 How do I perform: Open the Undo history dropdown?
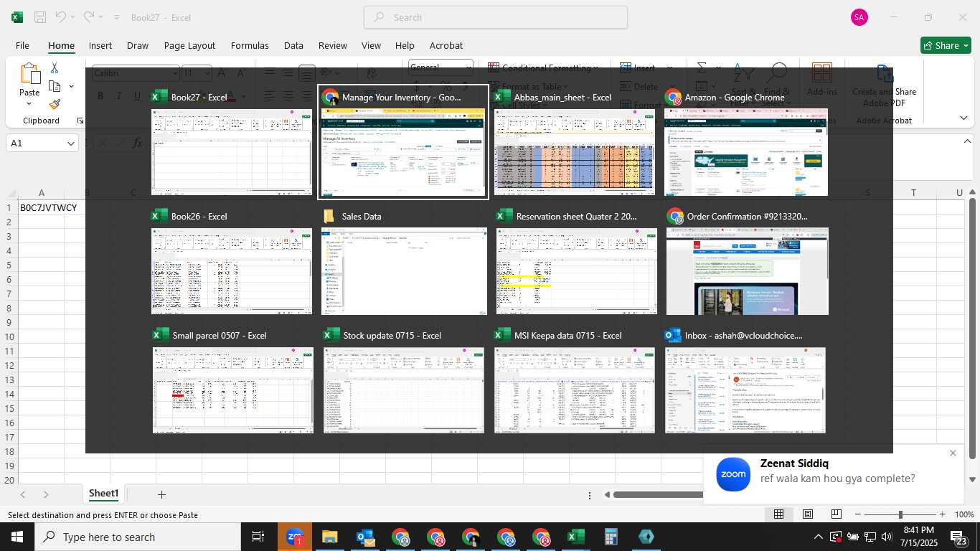click(74, 17)
